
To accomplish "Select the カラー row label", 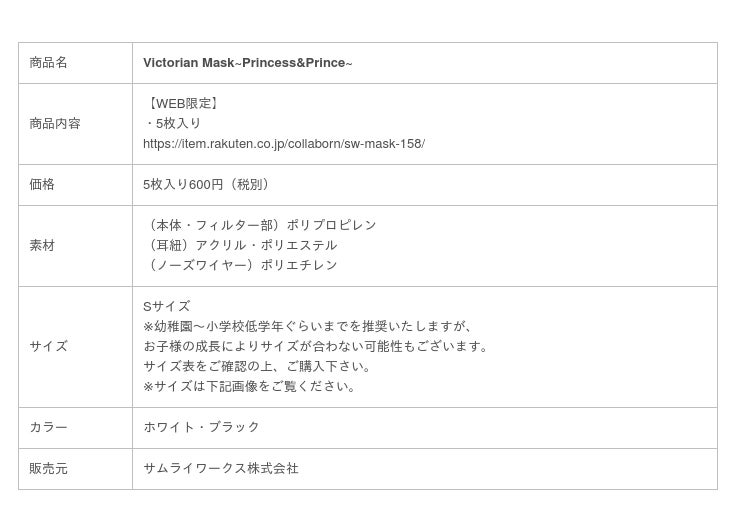I will click(x=48, y=427).
